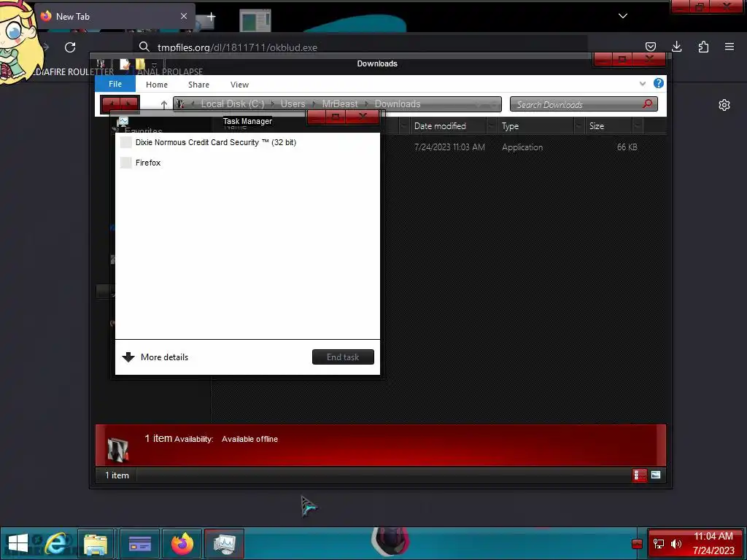Click the red magnifier search icon in Explorer
This screenshot has width=747, height=560.
click(648, 104)
